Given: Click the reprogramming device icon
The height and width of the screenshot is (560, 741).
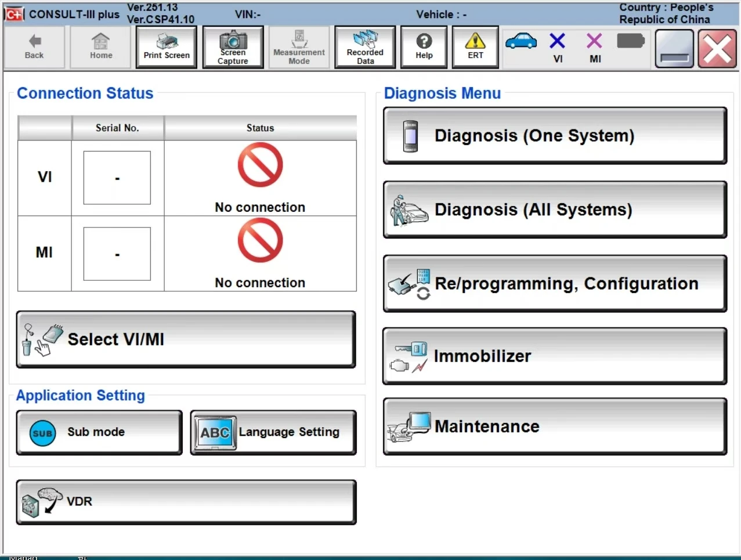Looking at the screenshot, I should click(409, 284).
